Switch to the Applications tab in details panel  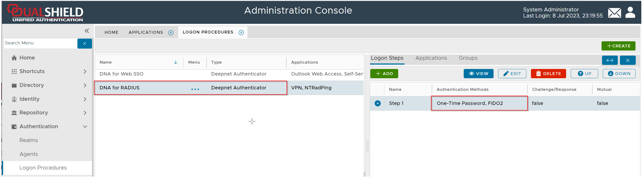click(431, 58)
